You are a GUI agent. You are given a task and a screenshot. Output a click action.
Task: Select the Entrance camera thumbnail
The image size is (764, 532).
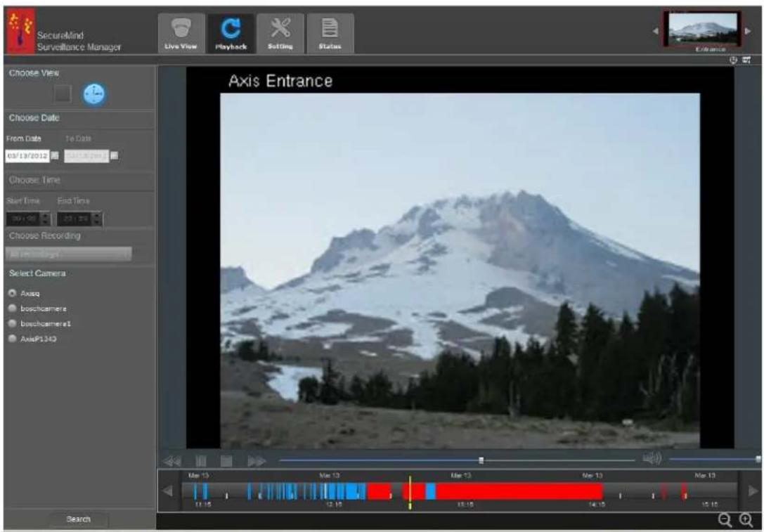pos(702,31)
